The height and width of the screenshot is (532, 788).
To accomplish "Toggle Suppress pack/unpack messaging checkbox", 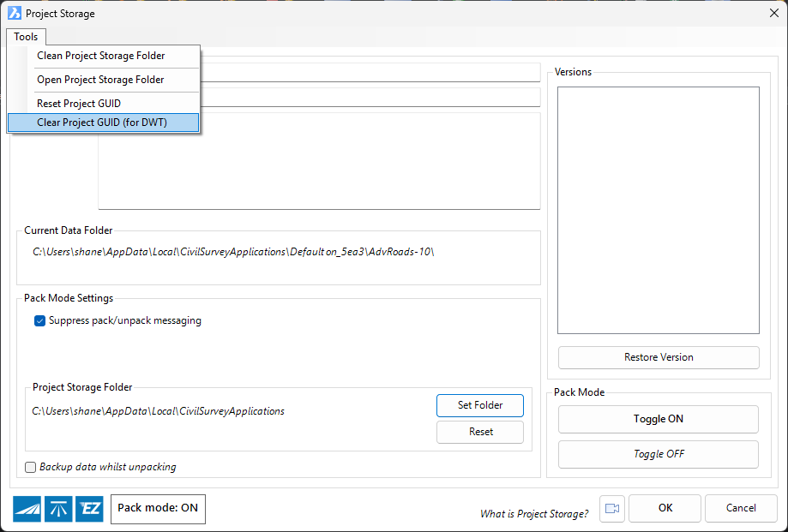I will click(39, 321).
